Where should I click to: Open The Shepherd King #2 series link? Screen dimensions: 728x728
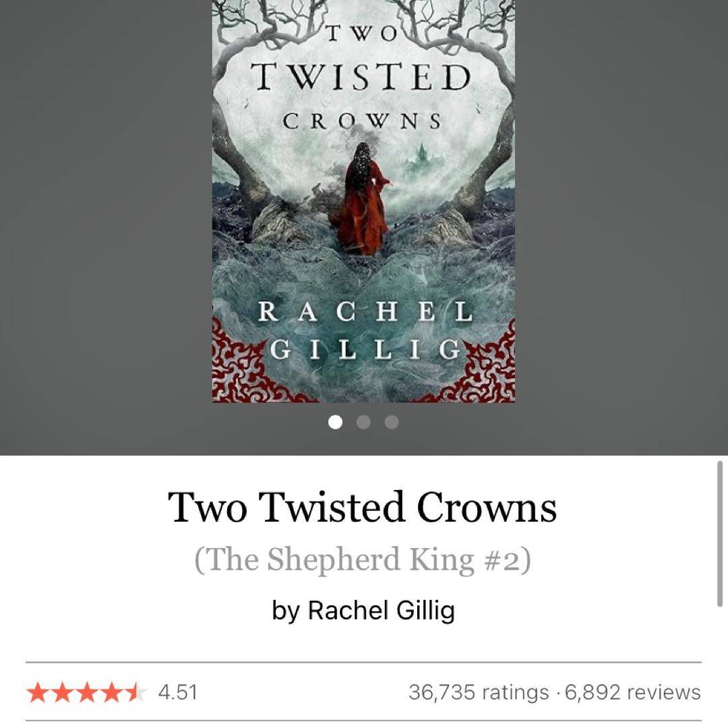click(363, 559)
